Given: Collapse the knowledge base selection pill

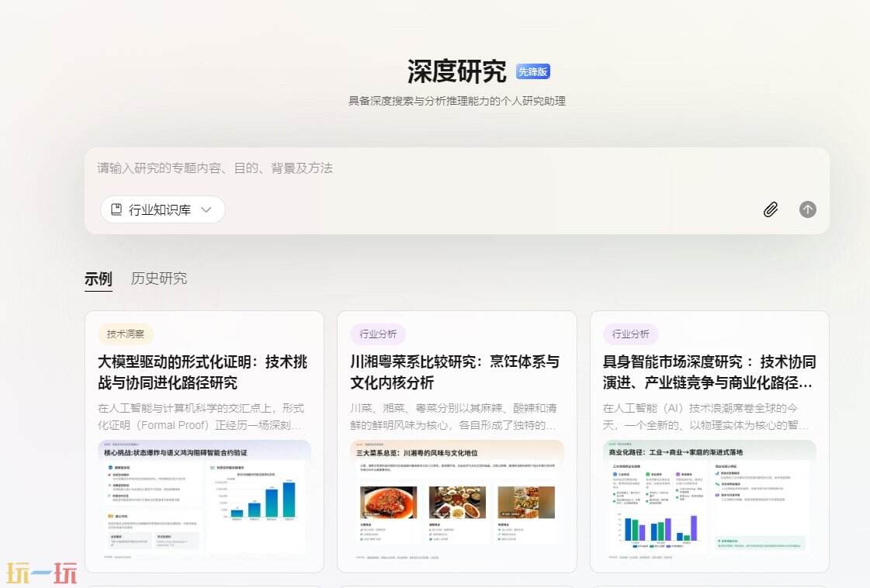Looking at the screenshot, I should 162,209.
